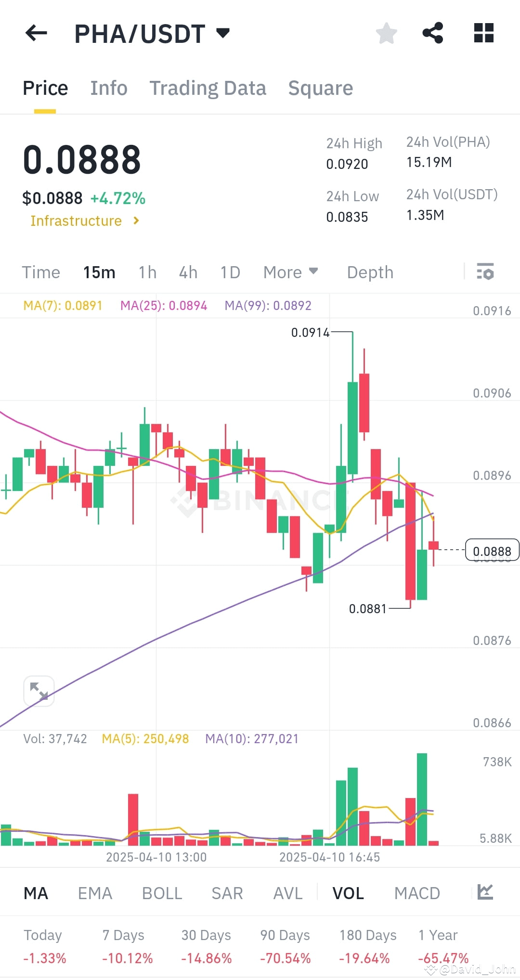Select the MACD indicator
520x980 pixels.
(x=417, y=893)
